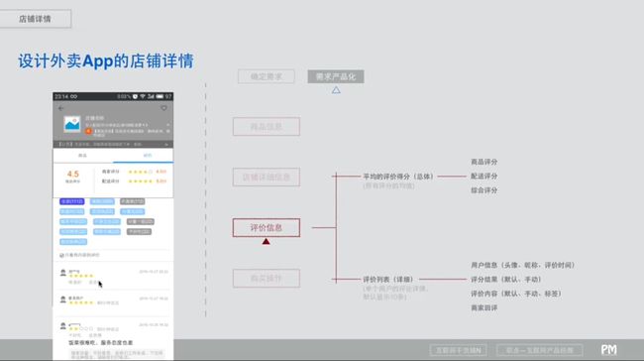The image size is (644, 361).
Task: Open the 商品 tab in phone mockup
Action: click(x=82, y=156)
